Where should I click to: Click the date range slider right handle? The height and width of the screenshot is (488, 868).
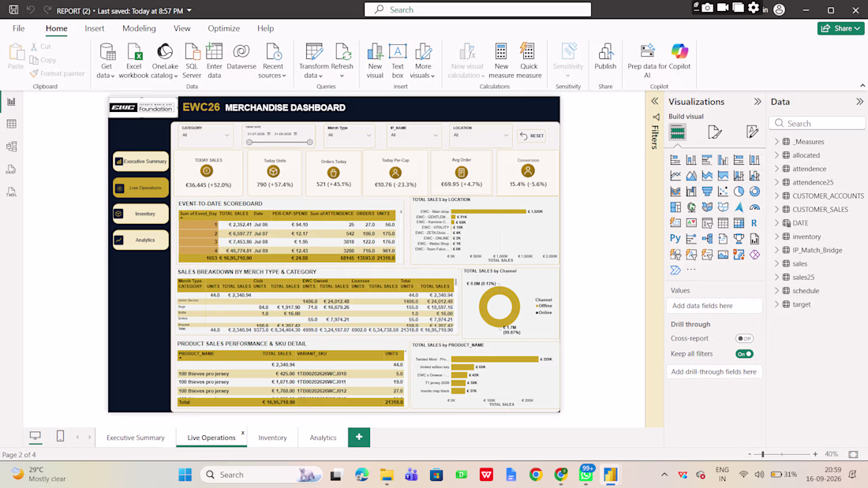309,142
